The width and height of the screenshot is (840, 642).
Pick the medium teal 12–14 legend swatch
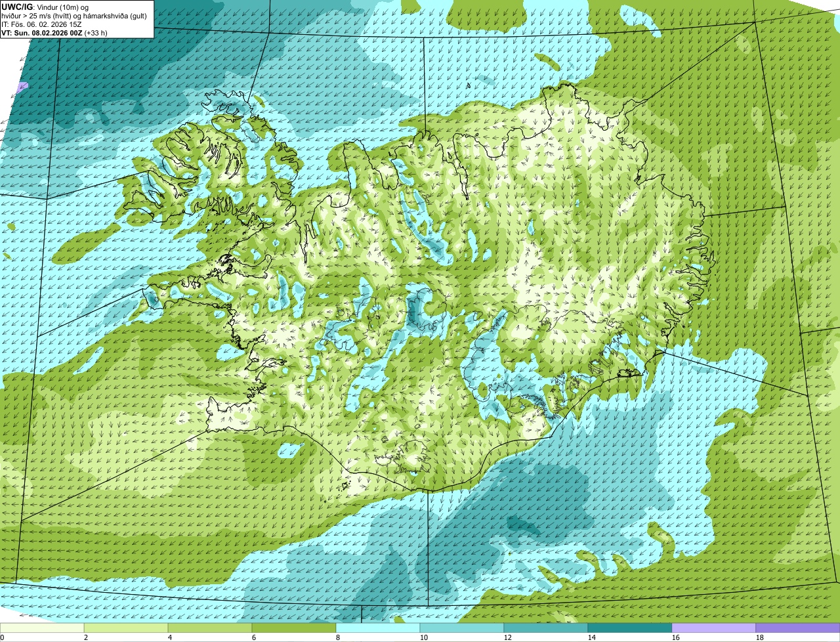[x=546, y=628]
